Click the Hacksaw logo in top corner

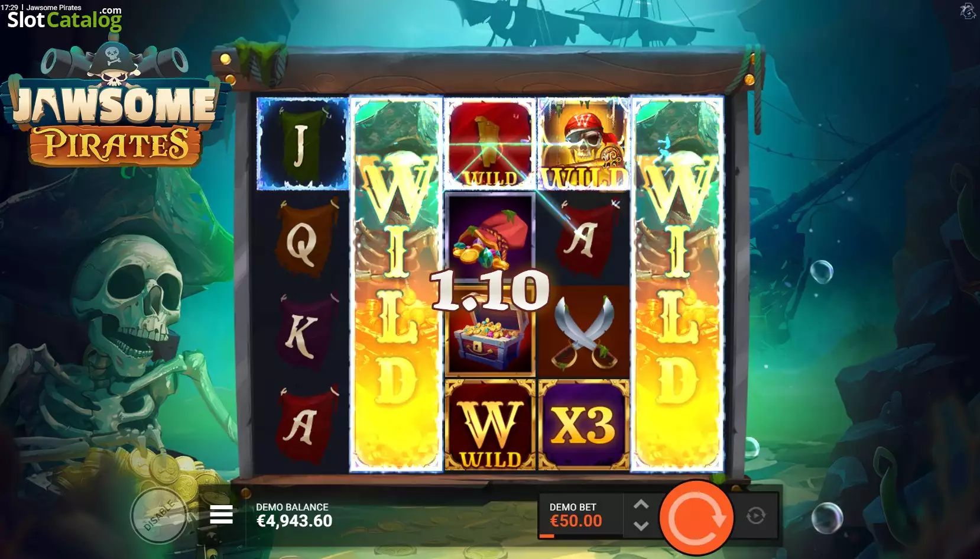967,11
